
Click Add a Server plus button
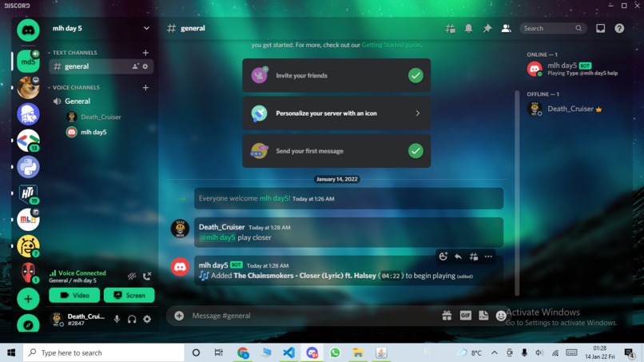tap(28, 299)
